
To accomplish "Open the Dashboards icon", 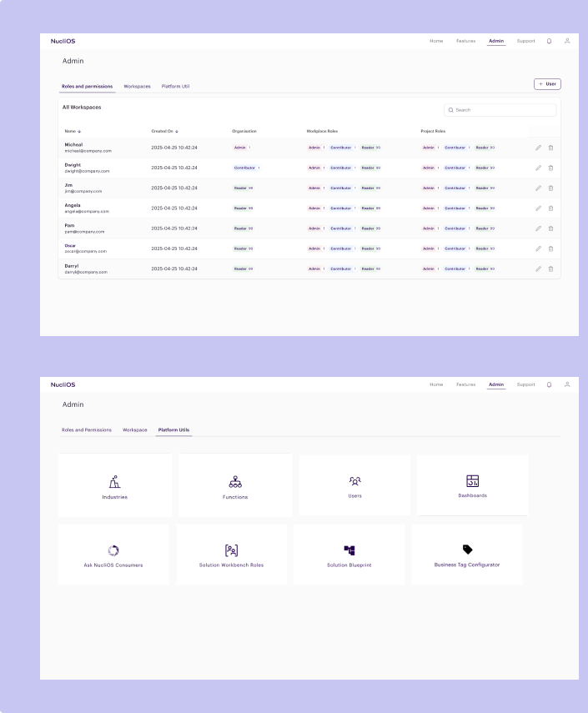I will [473, 480].
